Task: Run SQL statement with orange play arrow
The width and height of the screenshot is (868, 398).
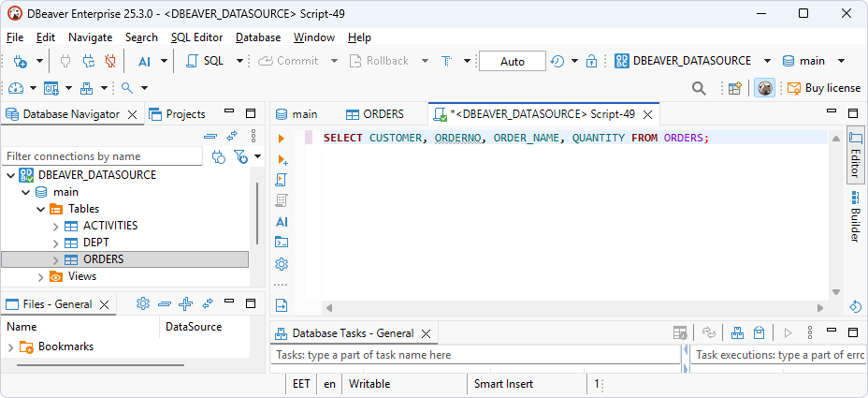Action: [x=282, y=139]
